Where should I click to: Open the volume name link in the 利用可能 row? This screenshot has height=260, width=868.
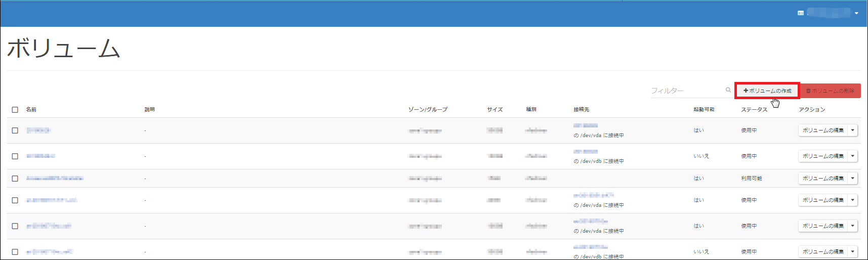55,179
